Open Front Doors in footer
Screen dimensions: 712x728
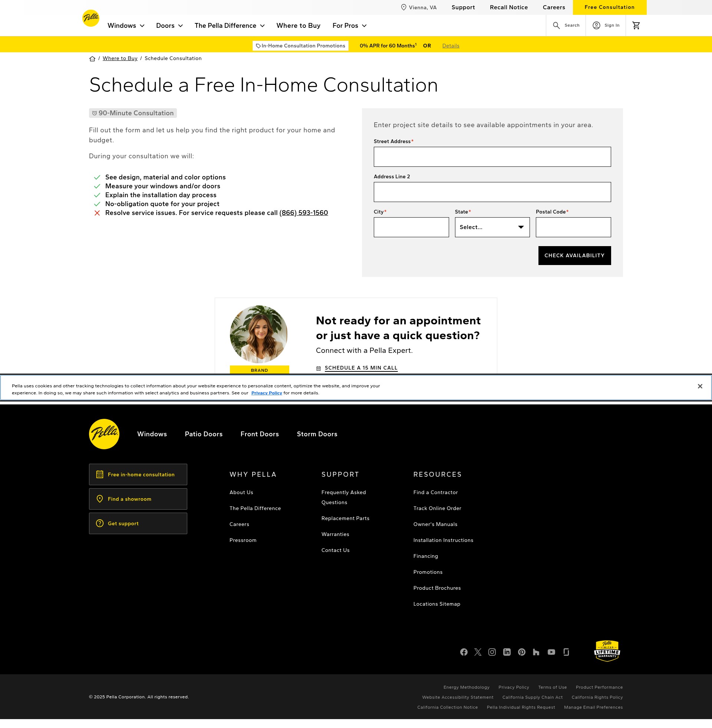[260, 434]
